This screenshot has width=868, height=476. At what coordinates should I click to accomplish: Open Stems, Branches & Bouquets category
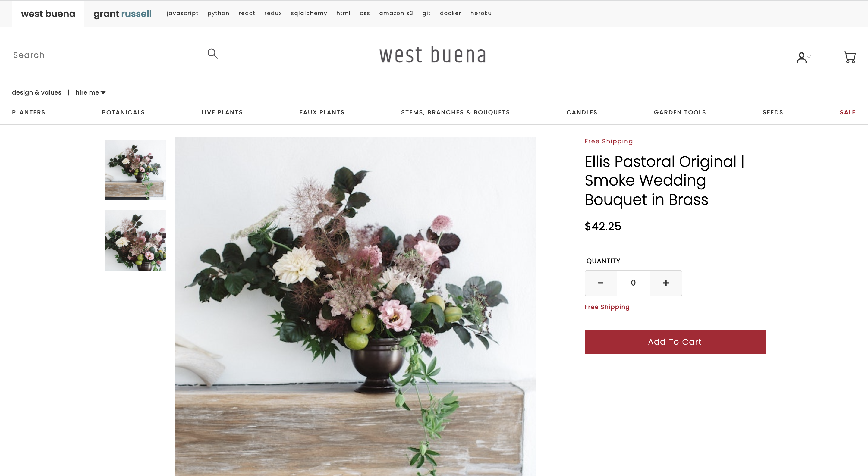click(x=456, y=112)
